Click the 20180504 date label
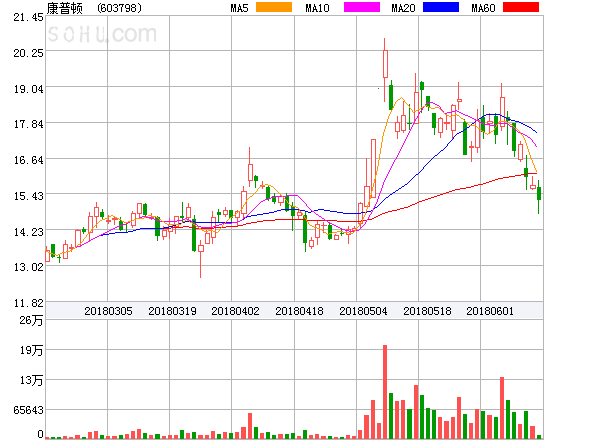 click(363, 311)
